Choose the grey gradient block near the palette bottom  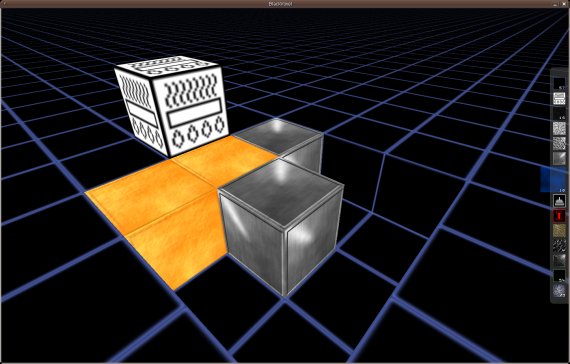[x=559, y=260]
